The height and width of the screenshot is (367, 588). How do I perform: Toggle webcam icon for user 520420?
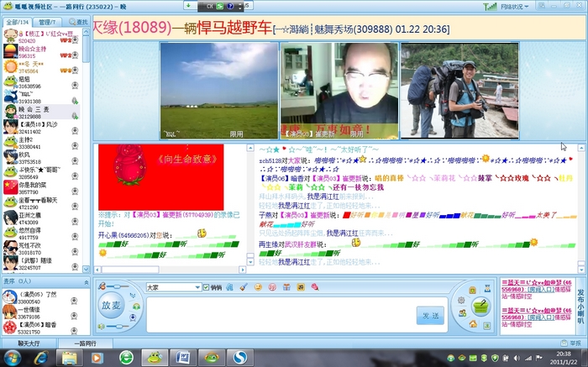76,39
